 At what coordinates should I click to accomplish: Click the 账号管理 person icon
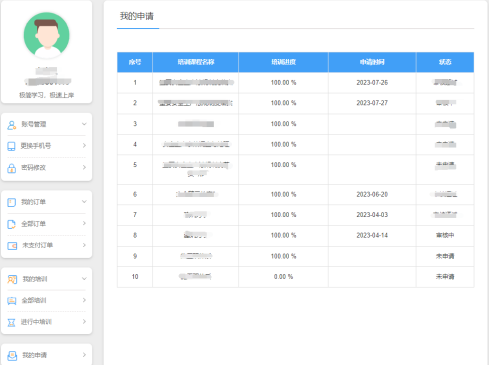tap(12, 125)
